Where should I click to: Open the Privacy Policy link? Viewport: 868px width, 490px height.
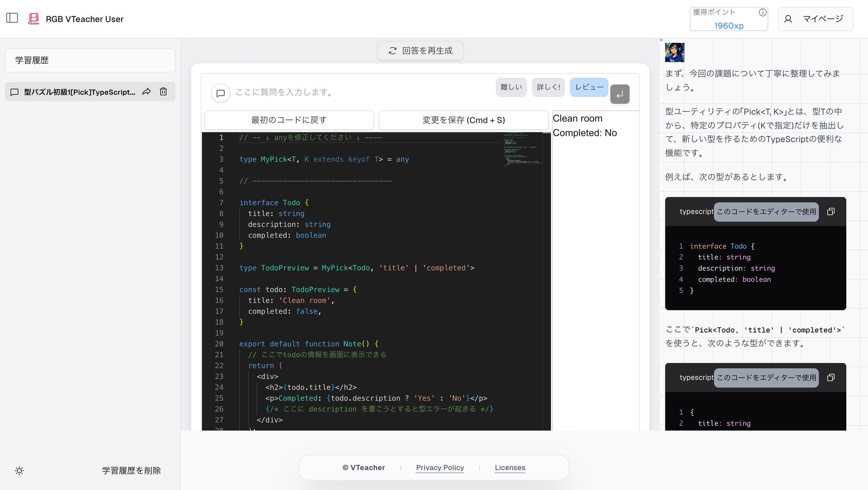tap(439, 468)
